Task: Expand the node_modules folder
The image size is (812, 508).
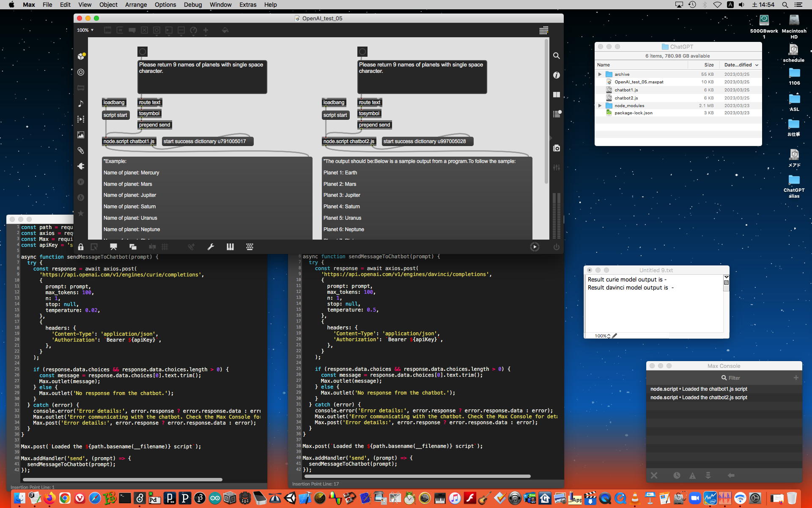Action: coord(600,105)
